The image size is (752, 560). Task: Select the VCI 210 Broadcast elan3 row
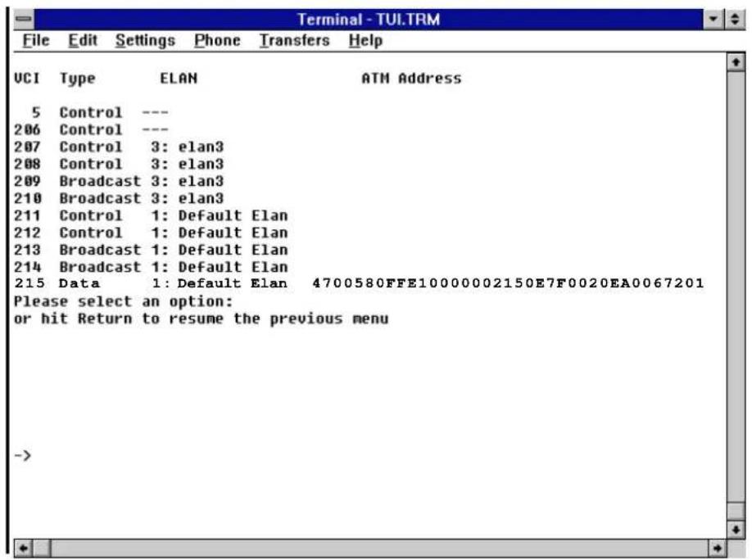coord(119,198)
